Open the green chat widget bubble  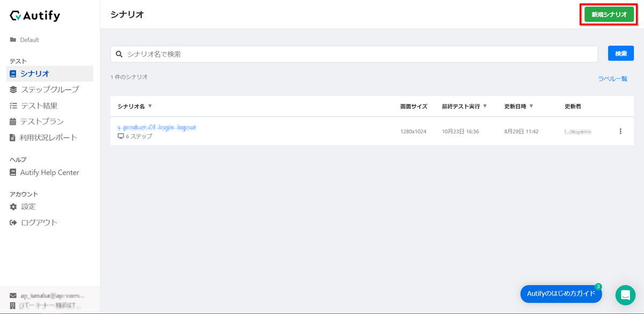[625, 294]
